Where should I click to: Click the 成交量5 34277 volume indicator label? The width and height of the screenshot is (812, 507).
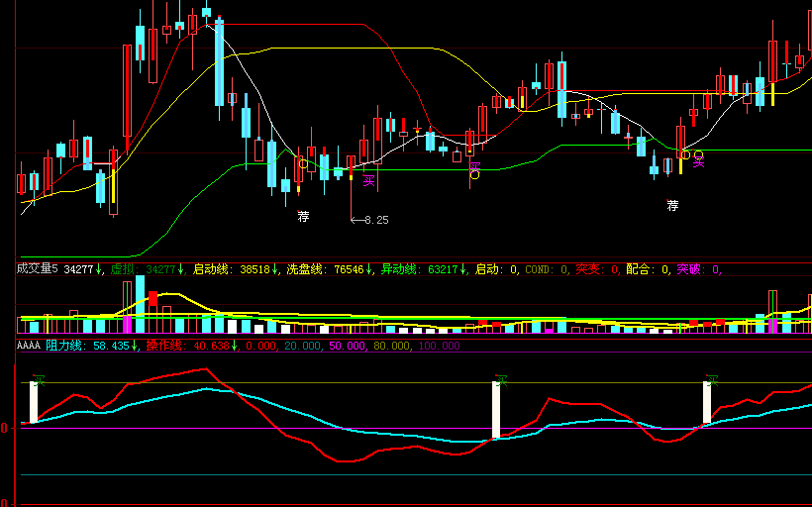[59, 269]
